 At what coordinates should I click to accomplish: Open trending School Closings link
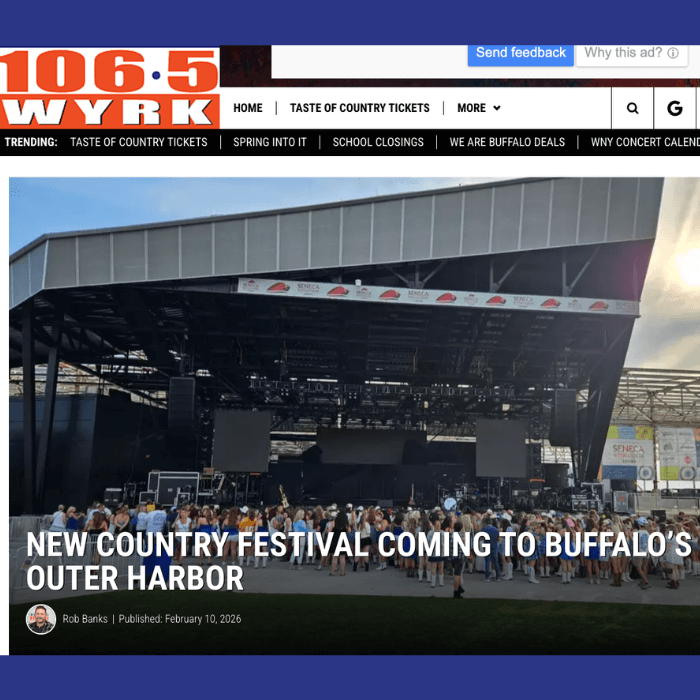point(378,142)
